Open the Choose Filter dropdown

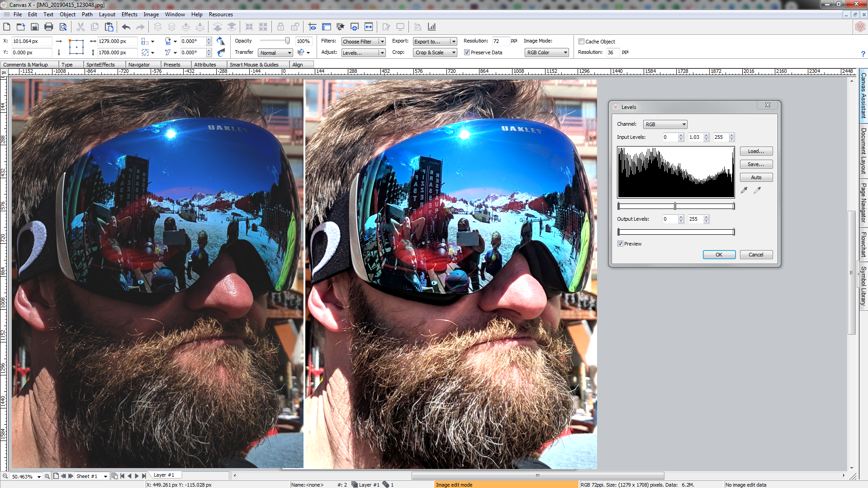coord(363,42)
